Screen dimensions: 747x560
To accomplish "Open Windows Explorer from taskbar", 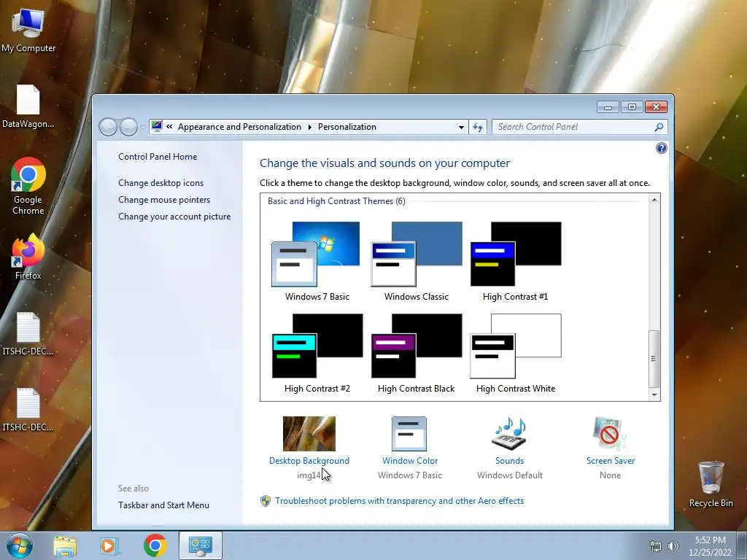I will (65, 545).
